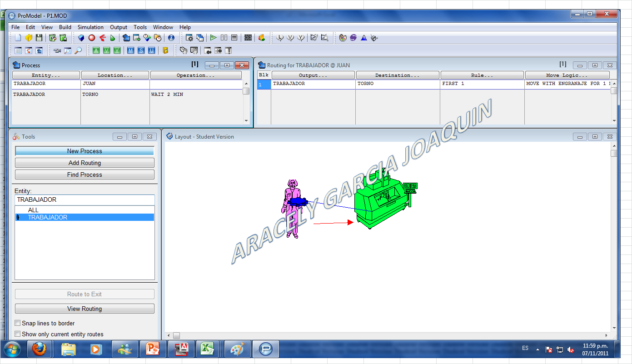The width and height of the screenshot is (632, 364).
Task: Check Show only current entity routes
Action: [17, 334]
